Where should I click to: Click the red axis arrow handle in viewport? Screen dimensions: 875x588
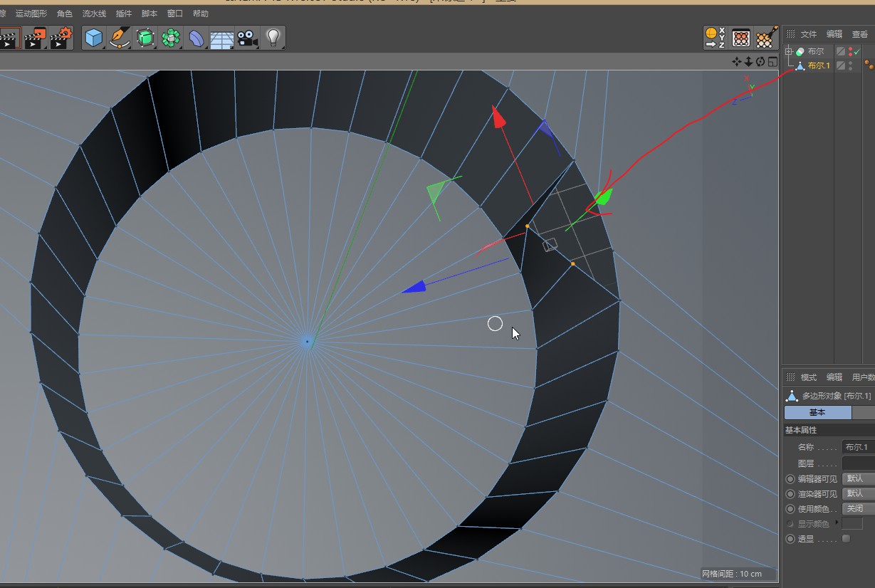[x=498, y=118]
